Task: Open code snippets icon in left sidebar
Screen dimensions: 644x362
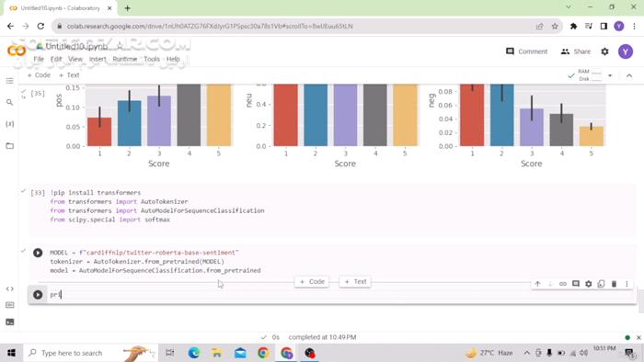Action: tap(10, 288)
